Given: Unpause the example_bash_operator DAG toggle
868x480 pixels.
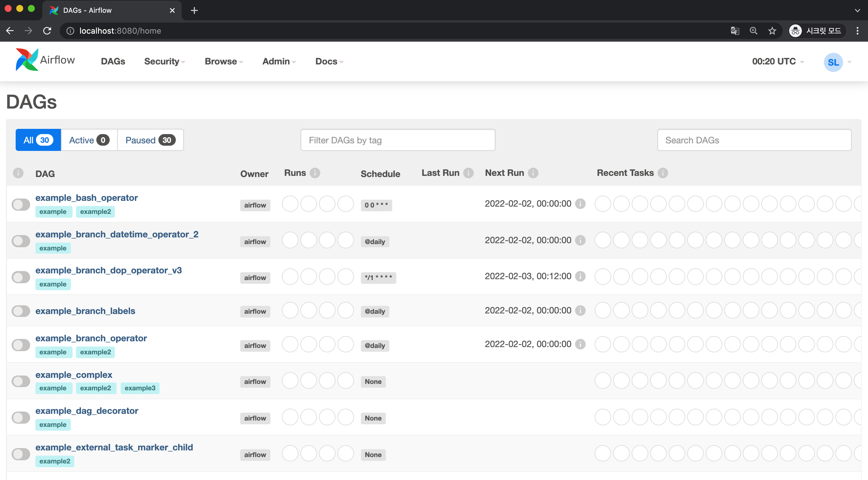Looking at the screenshot, I should [x=21, y=204].
